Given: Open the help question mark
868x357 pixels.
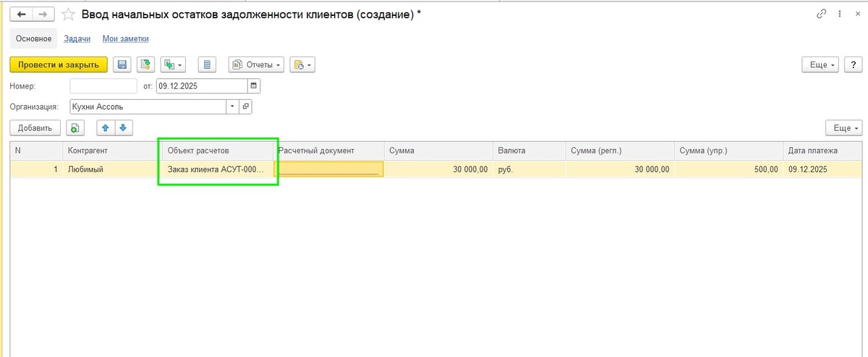Looking at the screenshot, I should [854, 64].
